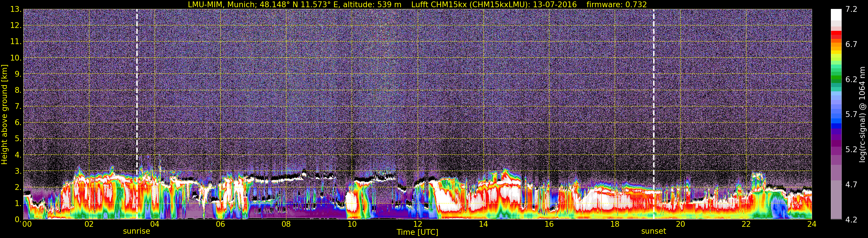Click the 'Time [UTC]' axis label

(x=417, y=232)
